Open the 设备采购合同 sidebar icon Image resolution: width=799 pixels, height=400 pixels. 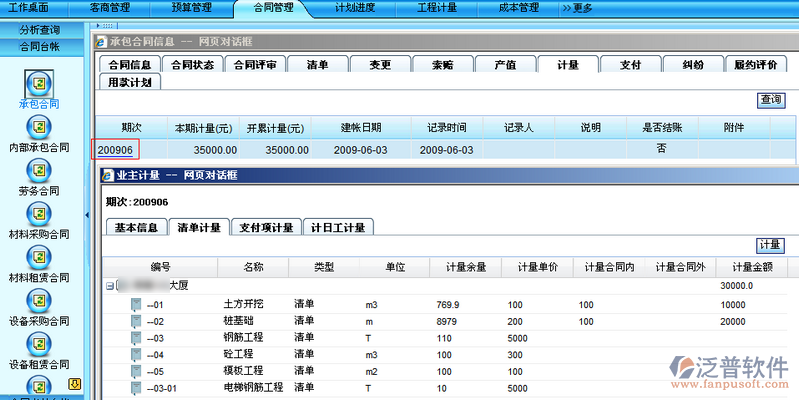click(39, 300)
